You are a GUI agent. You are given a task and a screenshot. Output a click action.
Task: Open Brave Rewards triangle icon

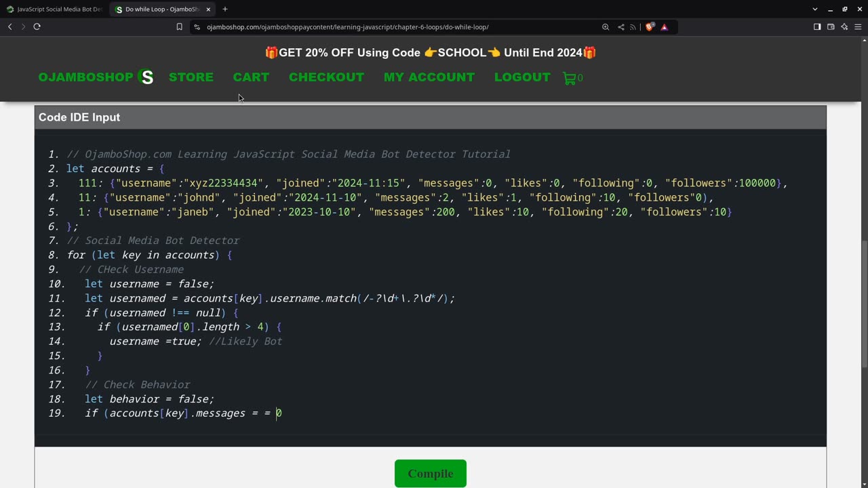pos(665,27)
